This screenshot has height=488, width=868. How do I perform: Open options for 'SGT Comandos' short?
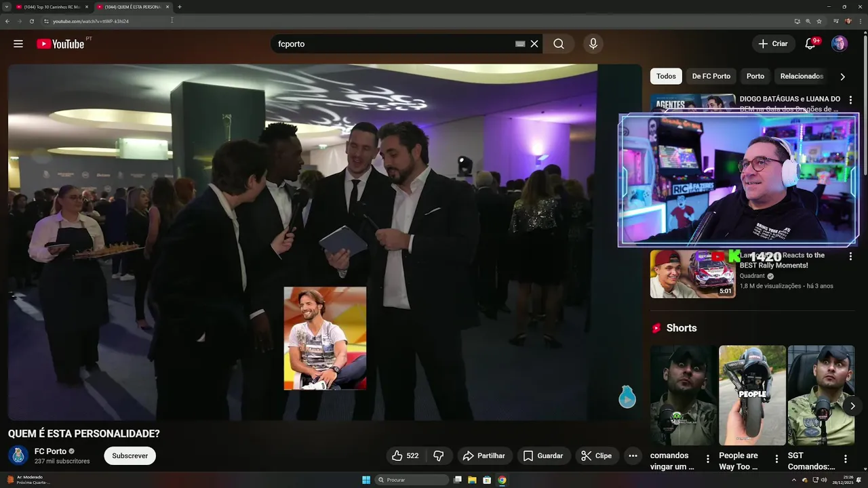(x=845, y=459)
